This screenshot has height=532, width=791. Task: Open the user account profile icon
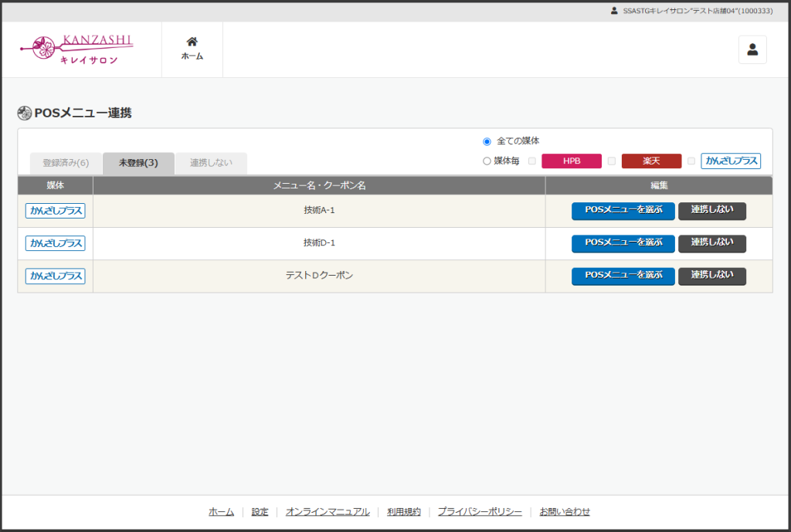click(x=752, y=49)
